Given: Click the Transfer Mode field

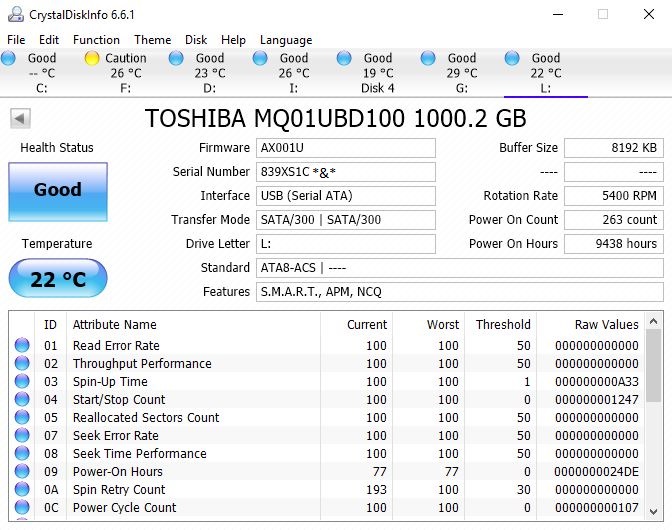Looking at the screenshot, I should pyautogui.click(x=346, y=220).
